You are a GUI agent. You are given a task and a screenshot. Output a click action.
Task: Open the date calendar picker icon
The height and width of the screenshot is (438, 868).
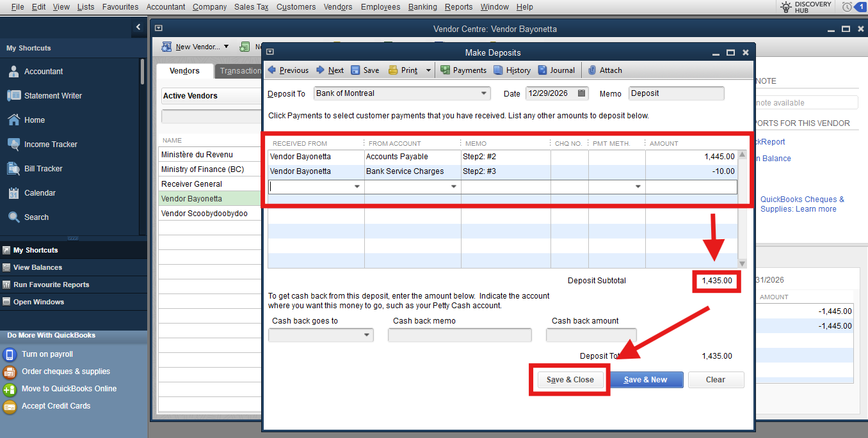[582, 93]
